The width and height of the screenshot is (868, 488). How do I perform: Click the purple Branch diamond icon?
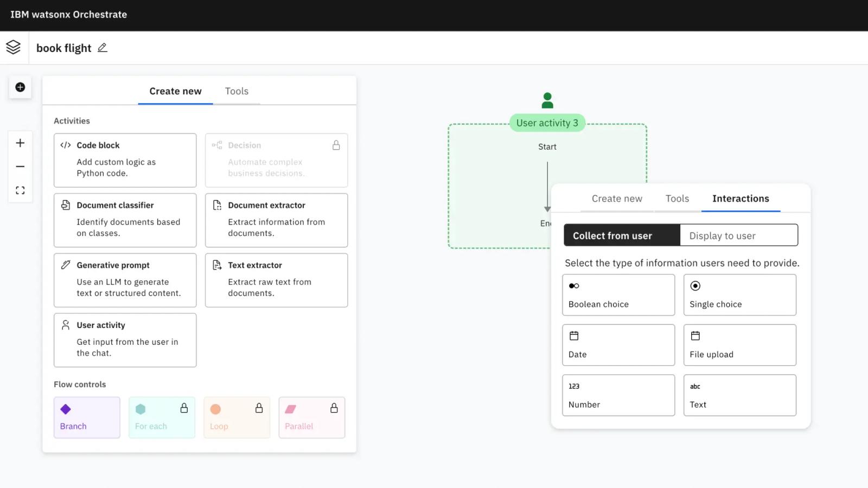[66, 409]
